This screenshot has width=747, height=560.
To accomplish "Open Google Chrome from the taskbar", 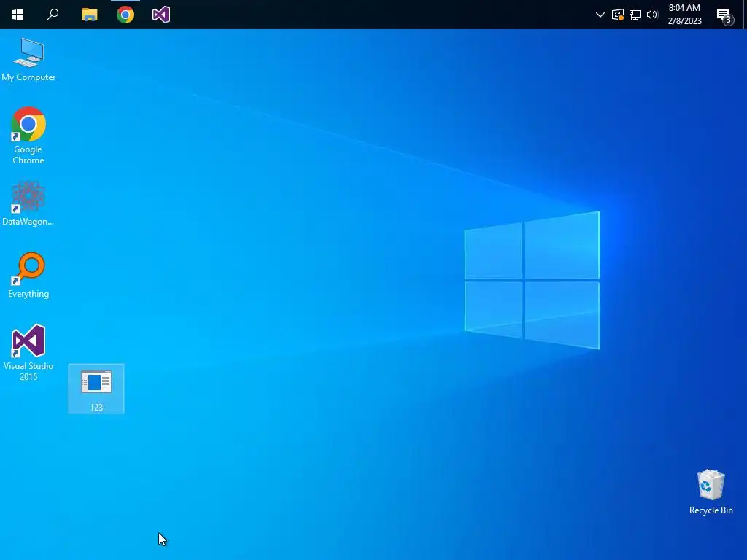I will [x=125, y=15].
